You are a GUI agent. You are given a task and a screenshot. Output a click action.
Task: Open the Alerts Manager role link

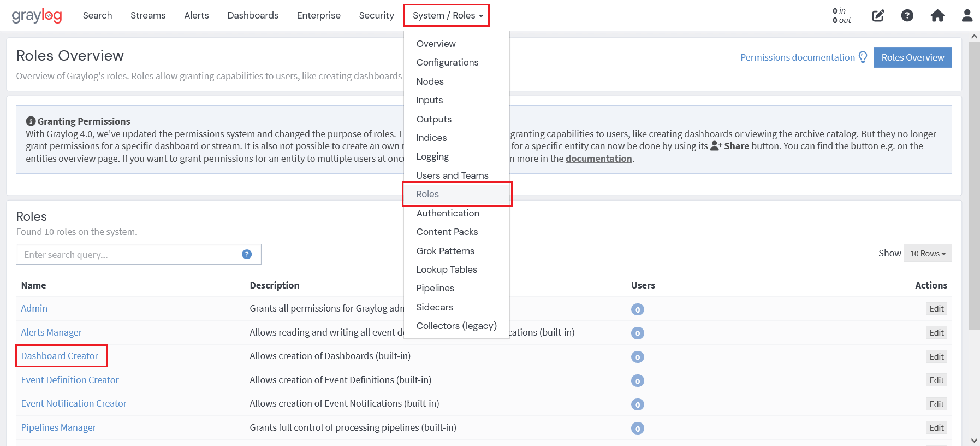point(51,332)
